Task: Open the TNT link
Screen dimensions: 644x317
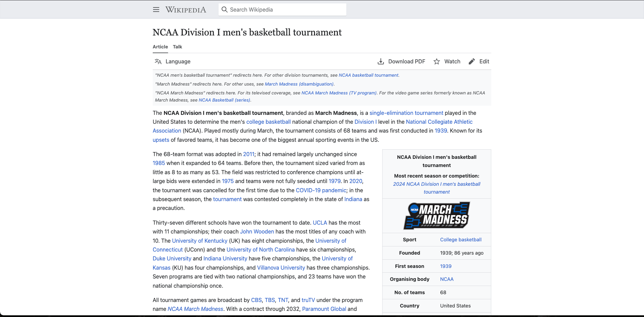Action: click(283, 300)
